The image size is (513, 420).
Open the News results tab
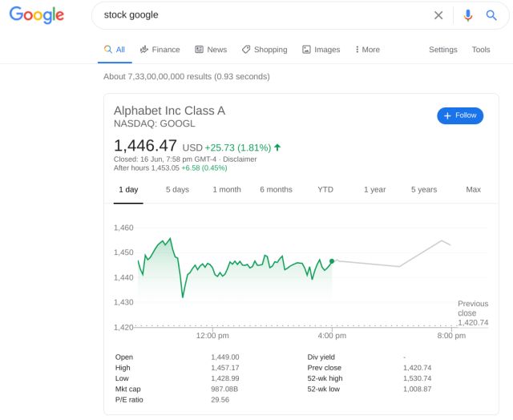click(x=211, y=50)
